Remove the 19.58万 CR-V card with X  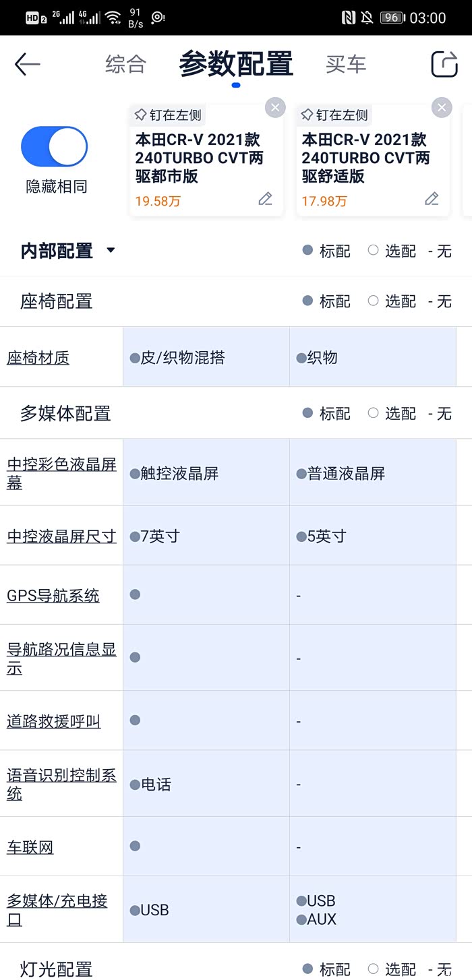[x=274, y=108]
